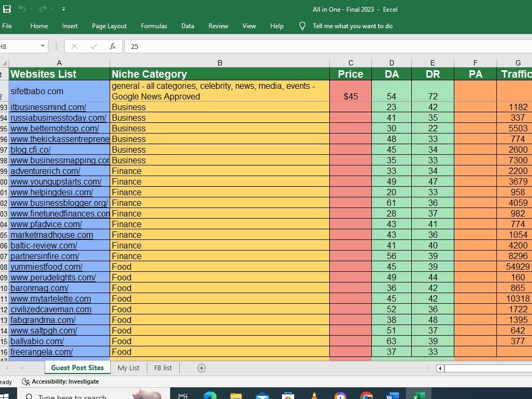
Task: Click the Accessibility checker status icon
Action: coord(26,381)
